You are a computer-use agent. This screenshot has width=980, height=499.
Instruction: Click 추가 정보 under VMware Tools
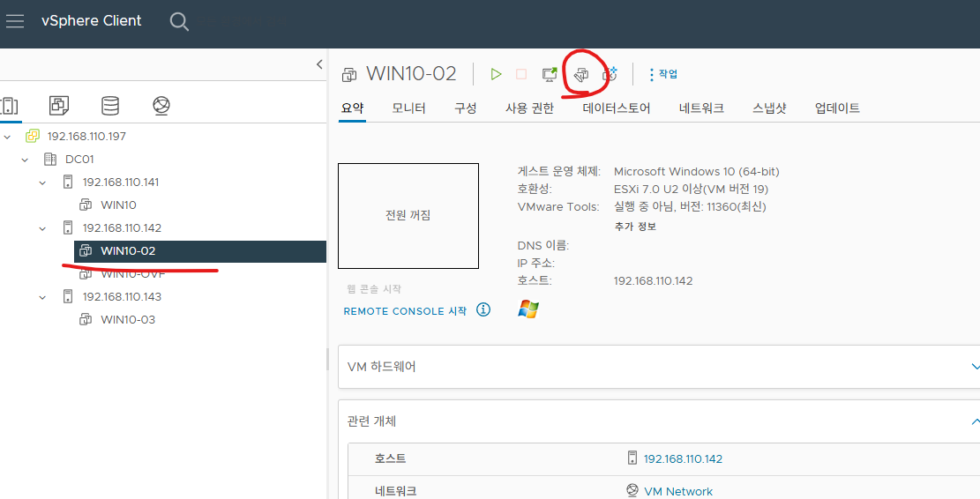635,226
